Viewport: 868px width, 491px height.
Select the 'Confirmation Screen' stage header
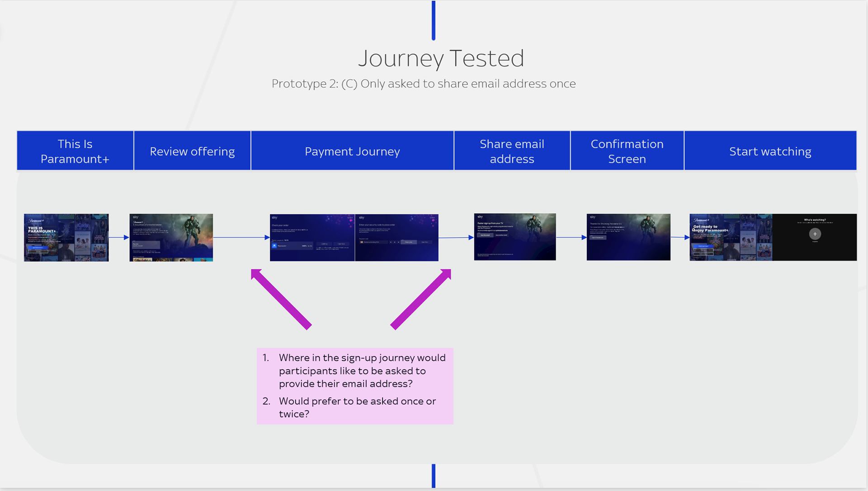pyautogui.click(x=627, y=151)
